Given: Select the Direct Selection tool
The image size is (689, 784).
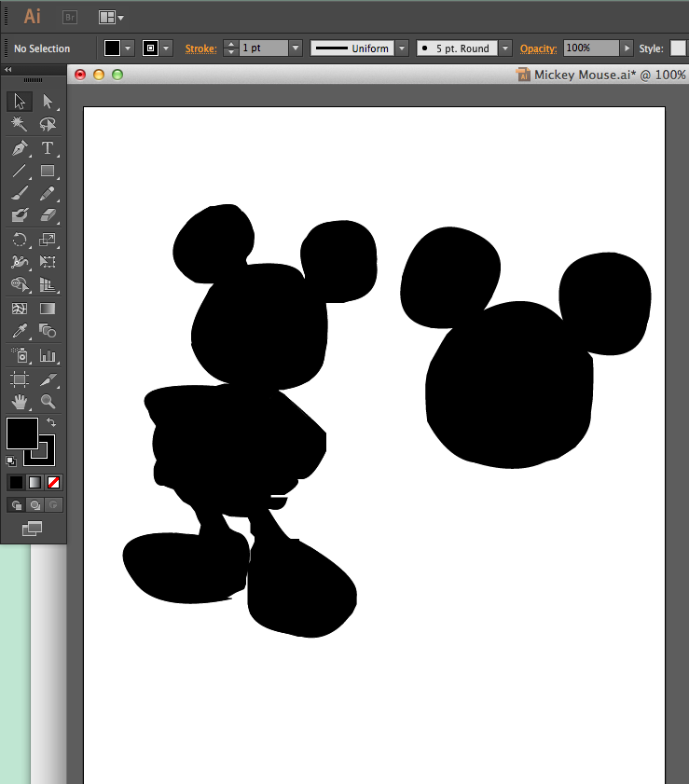Looking at the screenshot, I should pyautogui.click(x=48, y=102).
